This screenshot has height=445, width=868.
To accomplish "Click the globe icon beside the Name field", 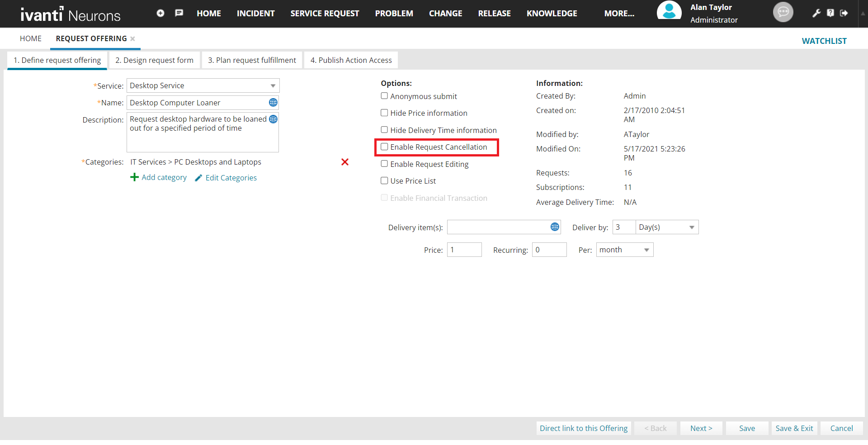I will [x=273, y=103].
